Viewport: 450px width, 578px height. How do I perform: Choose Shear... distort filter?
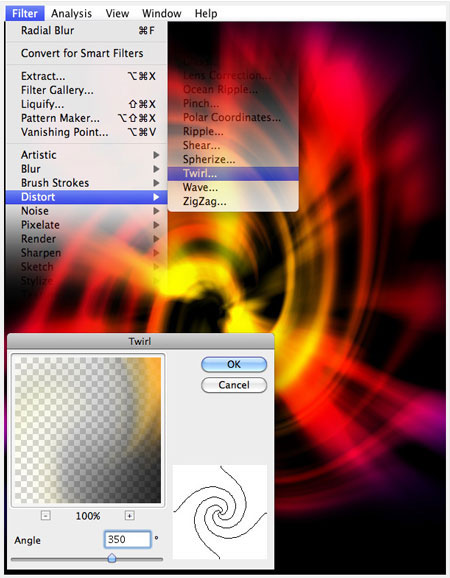tap(233, 146)
